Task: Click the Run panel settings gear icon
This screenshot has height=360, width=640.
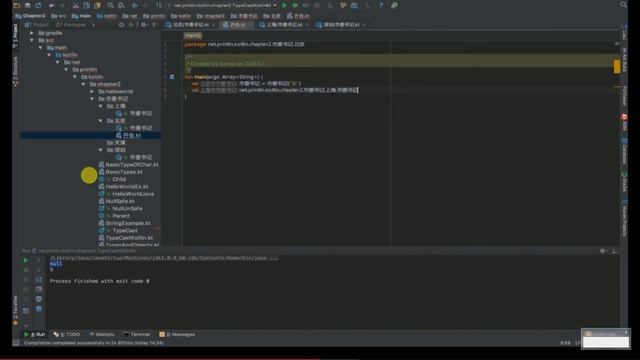Action: point(602,251)
